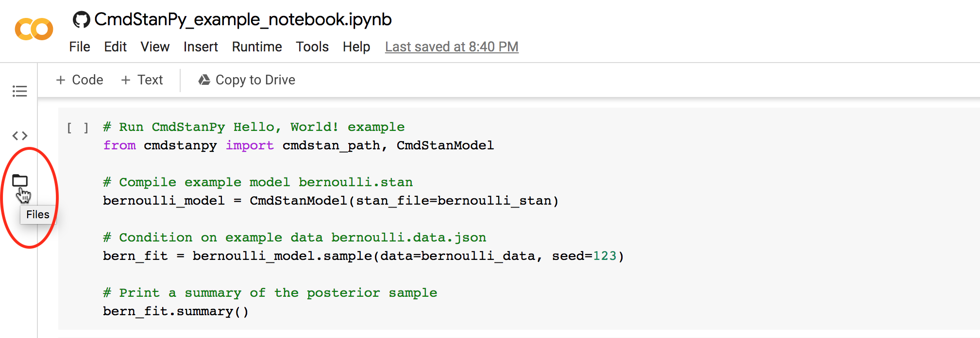The width and height of the screenshot is (980, 338).
Task: Open the View menu
Action: click(155, 47)
